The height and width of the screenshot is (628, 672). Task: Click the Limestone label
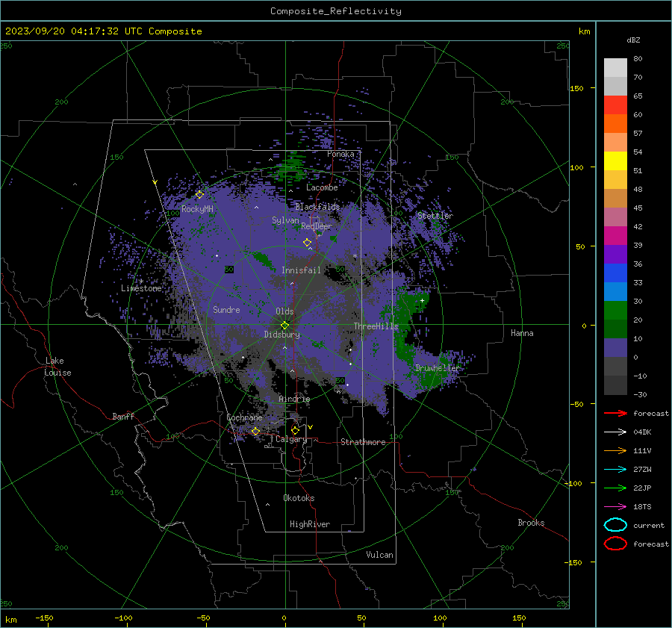coord(141,288)
